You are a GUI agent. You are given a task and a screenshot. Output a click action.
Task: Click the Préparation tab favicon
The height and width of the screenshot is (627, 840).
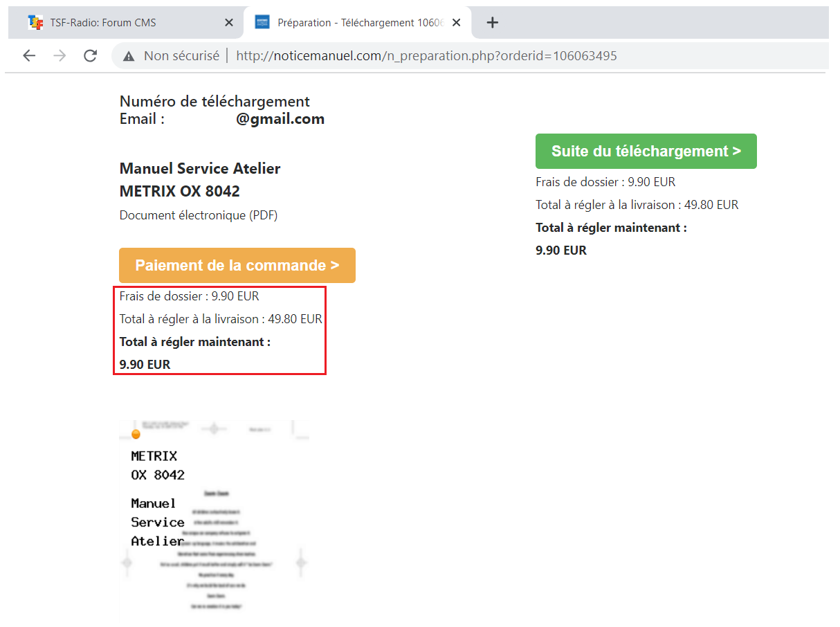pyautogui.click(x=262, y=23)
